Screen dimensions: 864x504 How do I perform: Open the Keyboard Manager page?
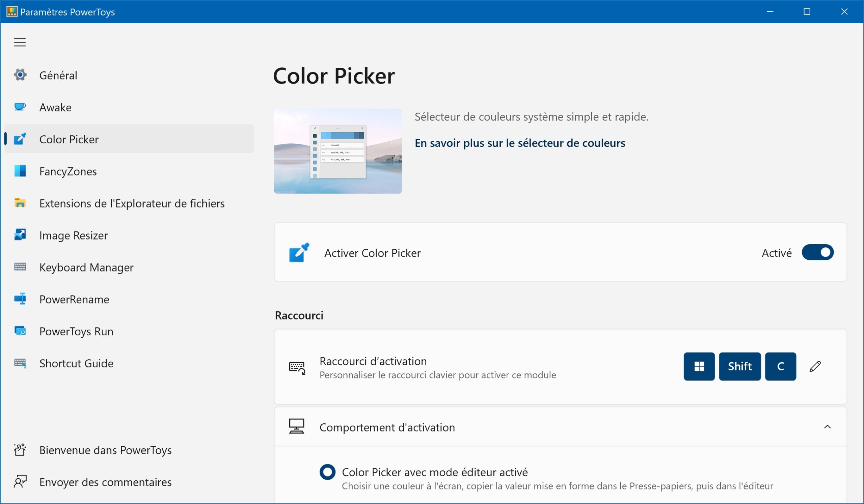(129, 267)
